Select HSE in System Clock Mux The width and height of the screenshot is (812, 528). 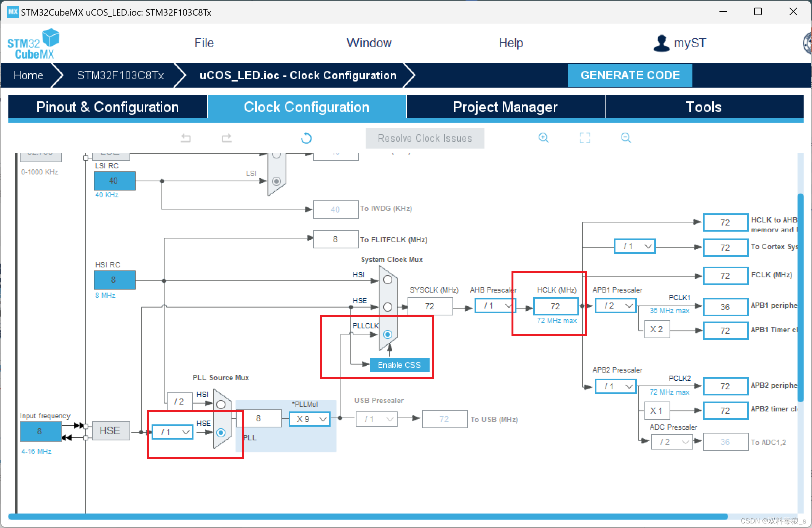[388, 307]
